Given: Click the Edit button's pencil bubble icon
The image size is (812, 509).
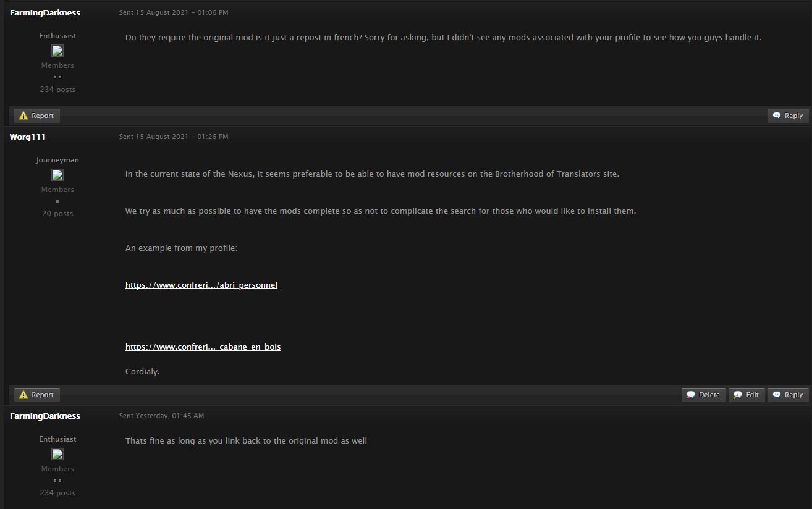Looking at the screenshot, I should [x=738, y=395].
